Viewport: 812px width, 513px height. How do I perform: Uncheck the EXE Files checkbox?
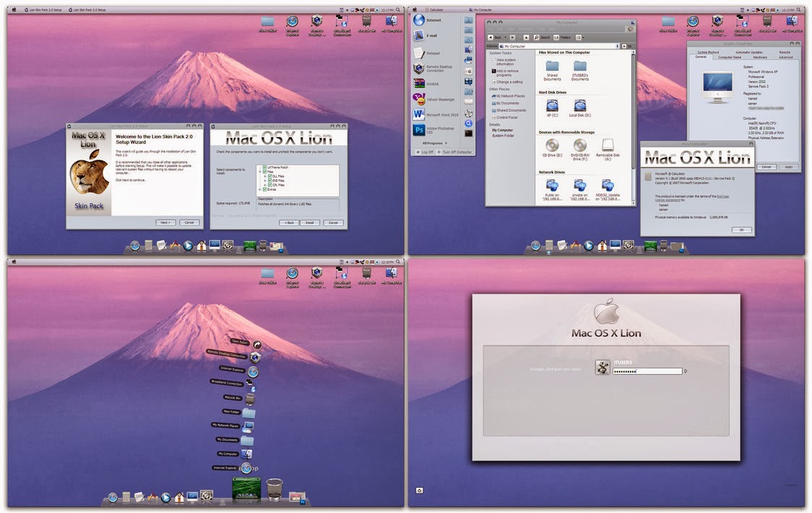click(269, 181)
